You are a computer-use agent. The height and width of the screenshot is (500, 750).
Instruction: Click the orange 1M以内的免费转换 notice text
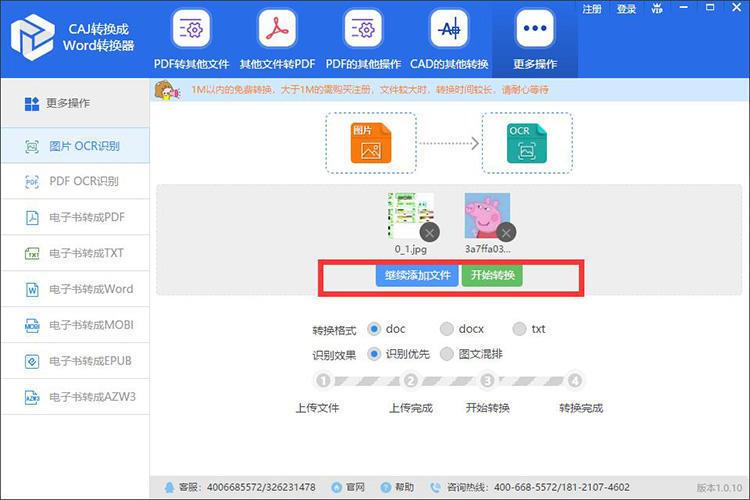click(370, 90)
